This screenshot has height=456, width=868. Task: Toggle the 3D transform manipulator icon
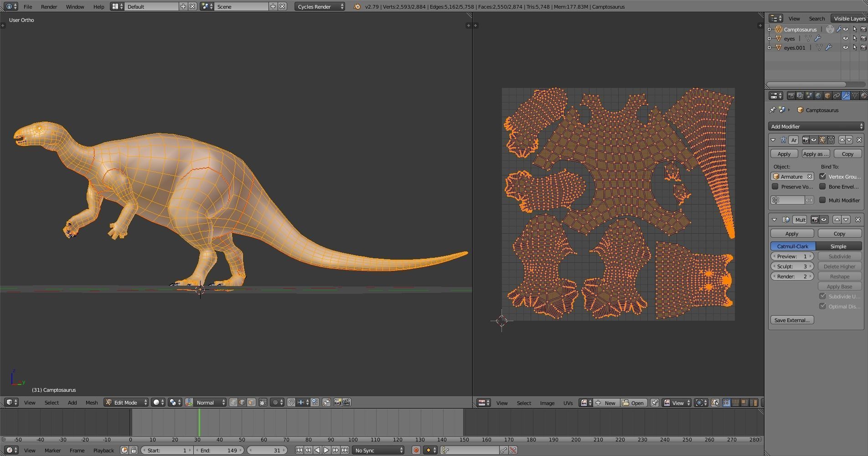pyautogui.click(x=189, y=402)
